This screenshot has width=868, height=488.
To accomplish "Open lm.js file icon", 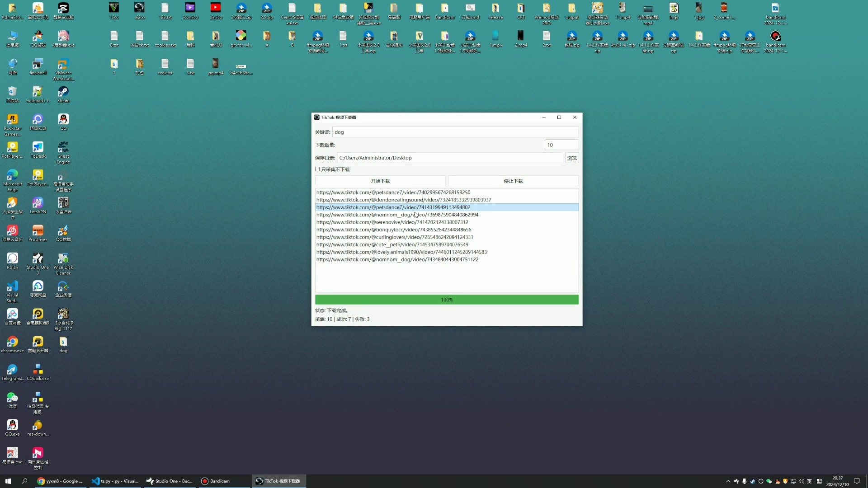I will tap(674, 11).
